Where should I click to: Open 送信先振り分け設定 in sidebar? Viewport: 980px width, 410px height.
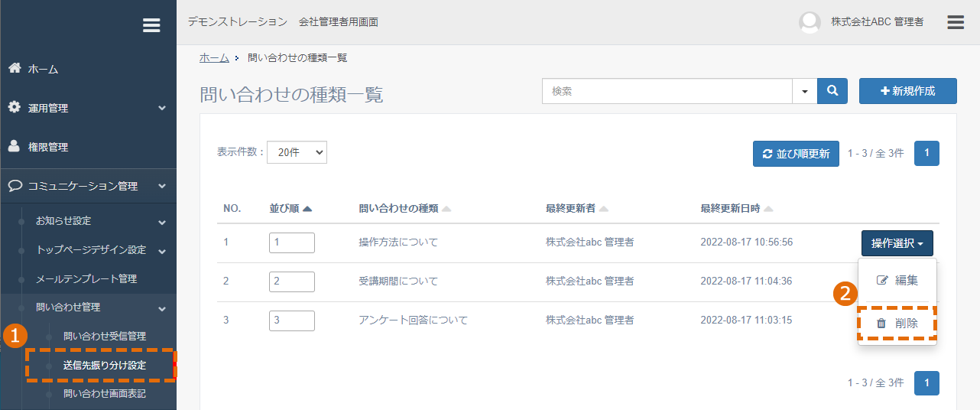105,365
